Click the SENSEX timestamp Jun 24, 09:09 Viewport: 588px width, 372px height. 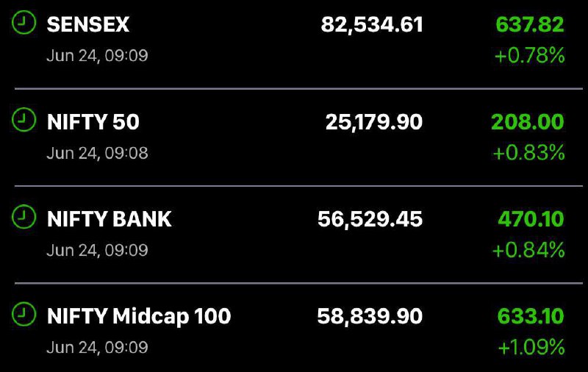(98, 56)
